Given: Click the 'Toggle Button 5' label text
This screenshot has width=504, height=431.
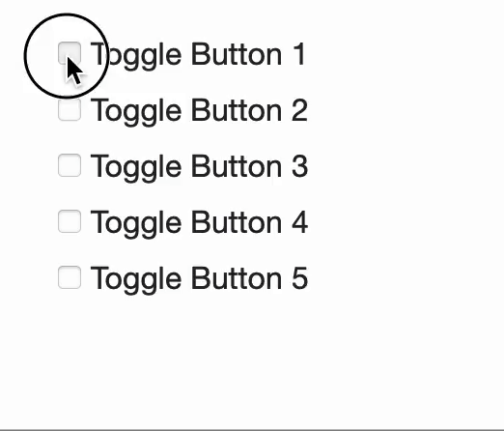Looking at the screenshot, I should pos(199,279).
